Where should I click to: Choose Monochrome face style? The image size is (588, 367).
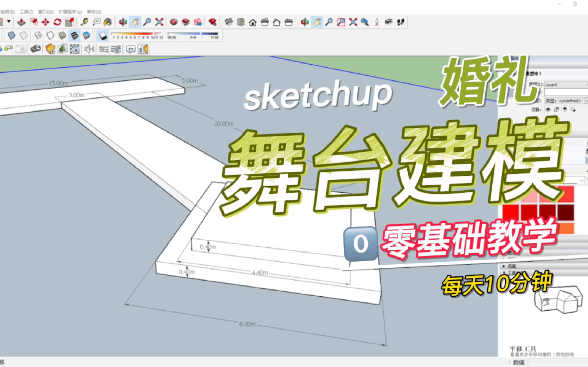point(86,35)
